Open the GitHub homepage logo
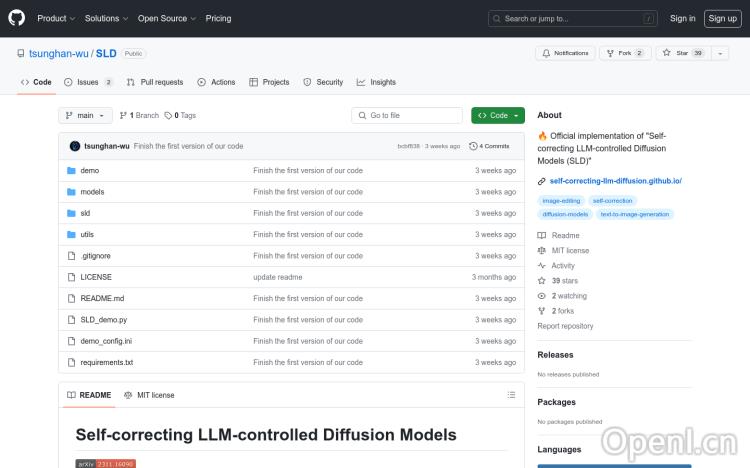This screenshot has width=750, height=468. [16, 18]
